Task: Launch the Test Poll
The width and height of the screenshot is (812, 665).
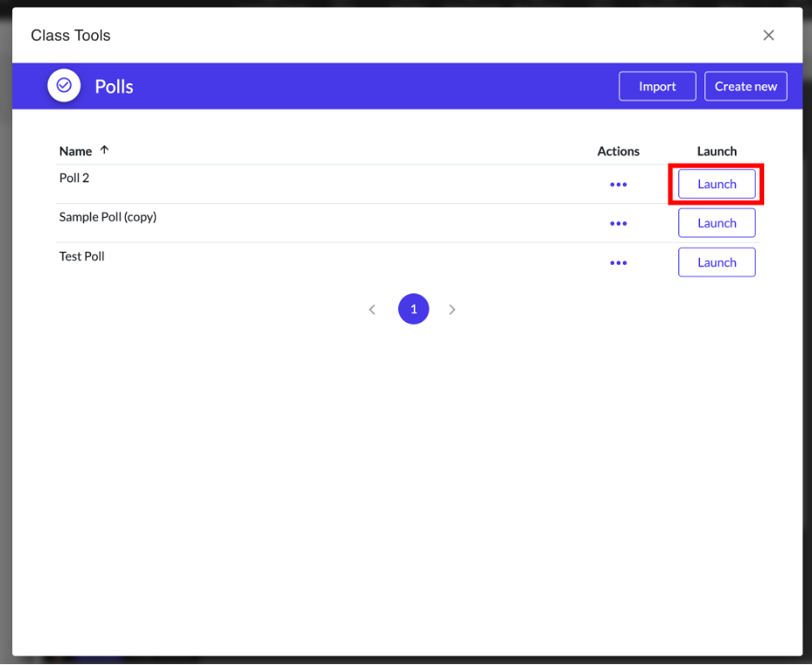Action: click(717, 262)
